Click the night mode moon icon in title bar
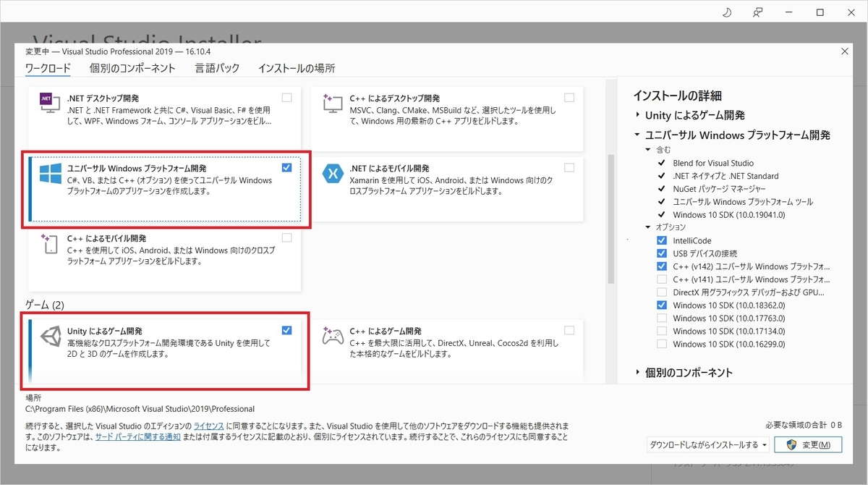Screen dimensions: 868x485 (727, 12)
